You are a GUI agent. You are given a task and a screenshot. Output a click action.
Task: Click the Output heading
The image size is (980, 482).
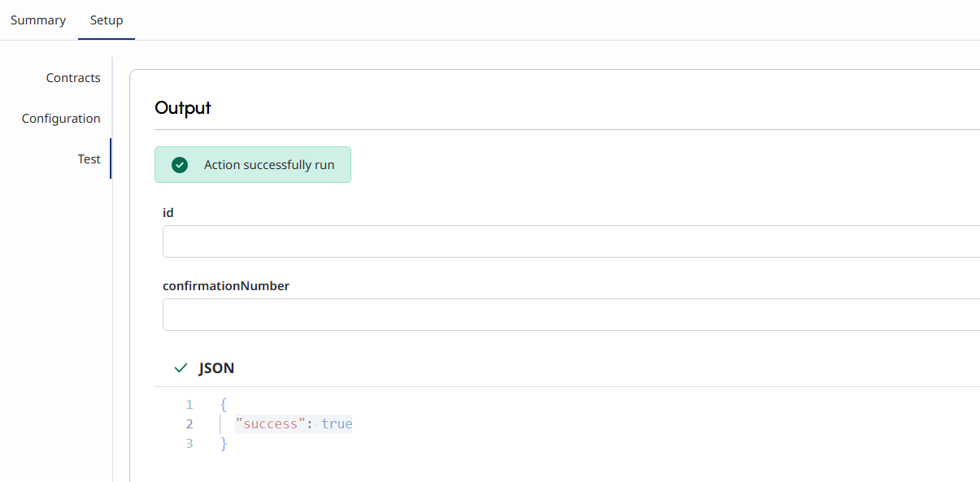[x=183, y=108]
